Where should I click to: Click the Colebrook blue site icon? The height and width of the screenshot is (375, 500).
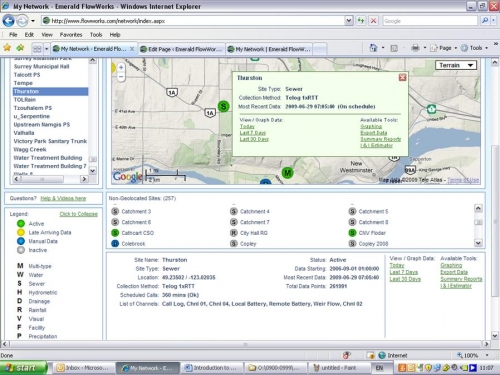(x=115, y=244)
